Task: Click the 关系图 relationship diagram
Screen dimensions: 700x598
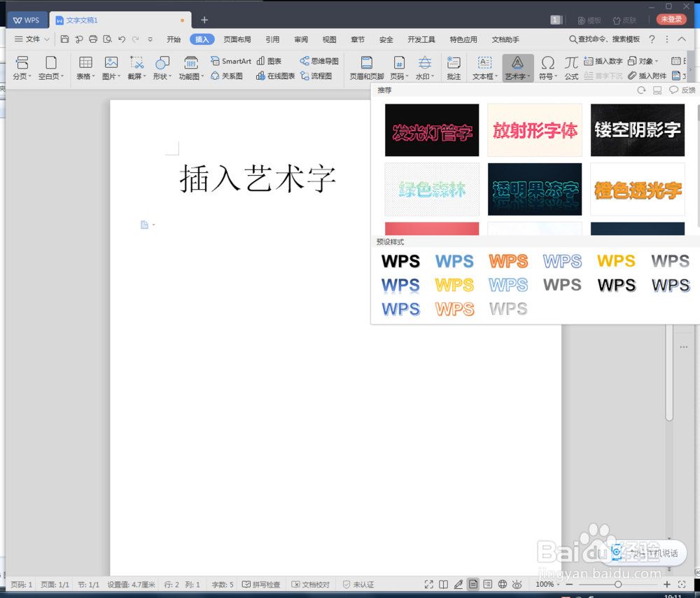Action: [227, 76]
